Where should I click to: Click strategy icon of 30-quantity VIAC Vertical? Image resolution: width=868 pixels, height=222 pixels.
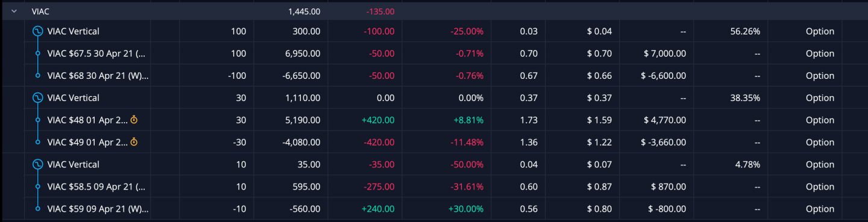coord(37,97)
